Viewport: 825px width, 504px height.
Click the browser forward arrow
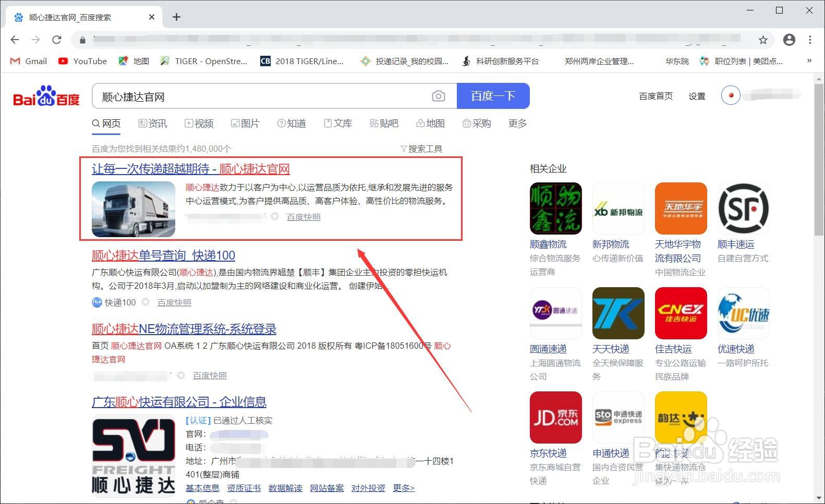35,40
